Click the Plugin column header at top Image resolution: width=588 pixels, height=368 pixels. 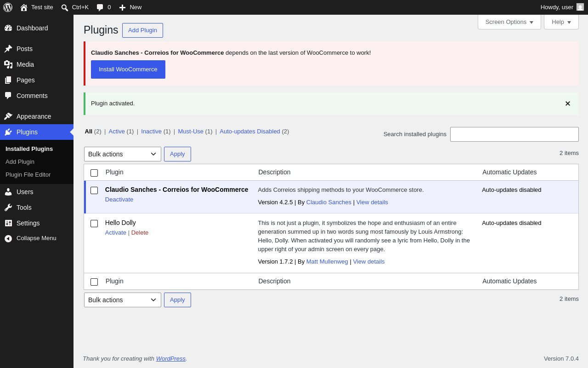[114, 172]
